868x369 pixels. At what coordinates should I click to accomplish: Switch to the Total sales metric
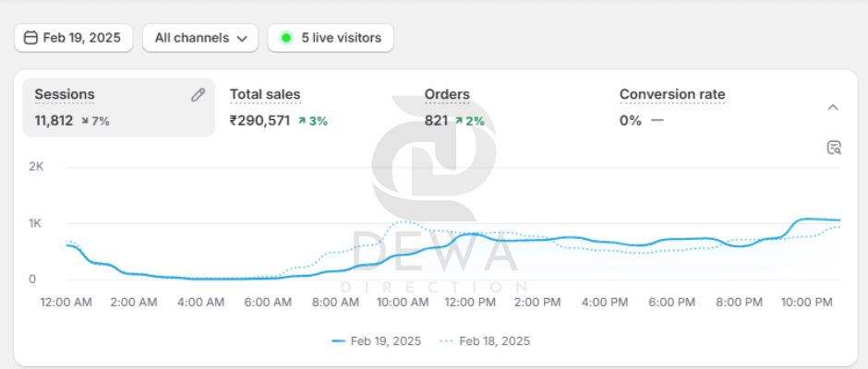point(265,95)
